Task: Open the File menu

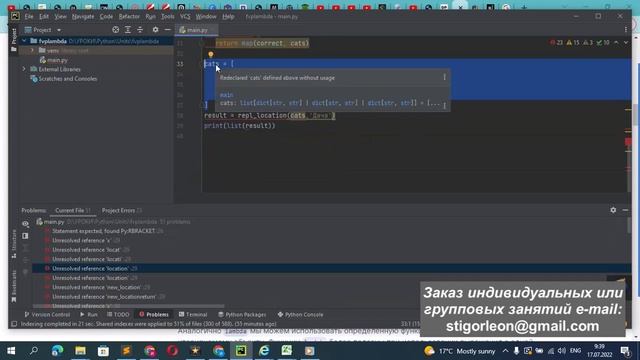Action: tap(29, 17)
